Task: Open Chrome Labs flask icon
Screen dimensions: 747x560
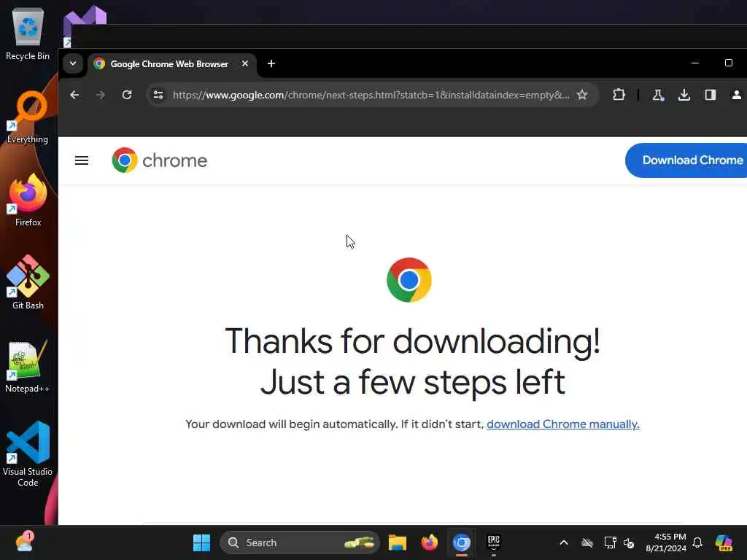Action: 658,95
